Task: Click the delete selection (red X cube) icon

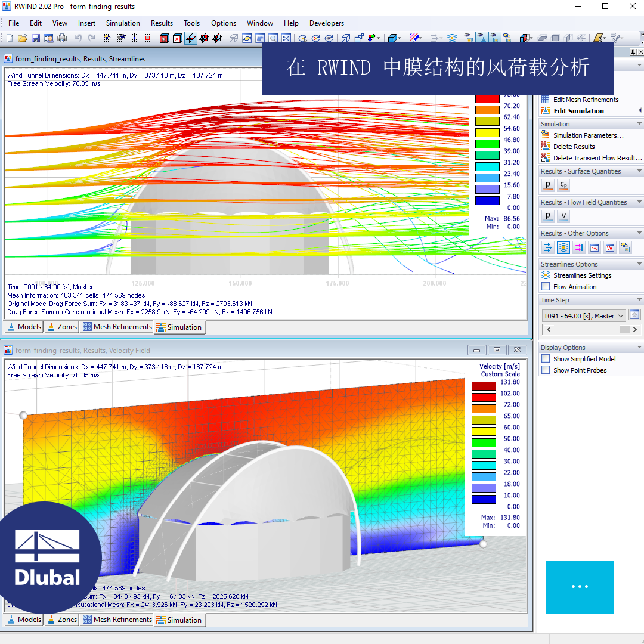Action: 178,38
